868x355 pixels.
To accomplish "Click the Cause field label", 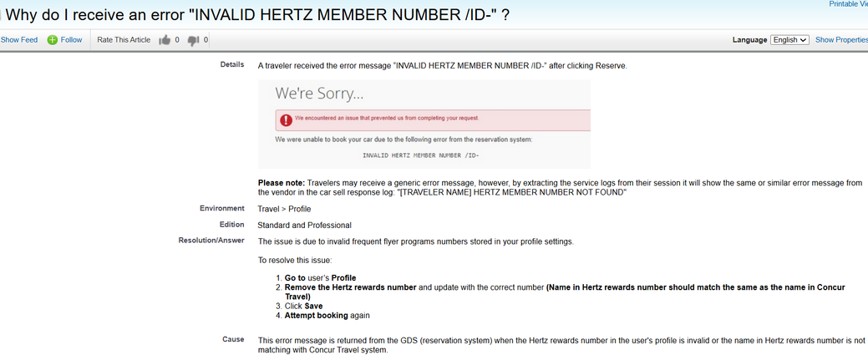I will [233, 339].
